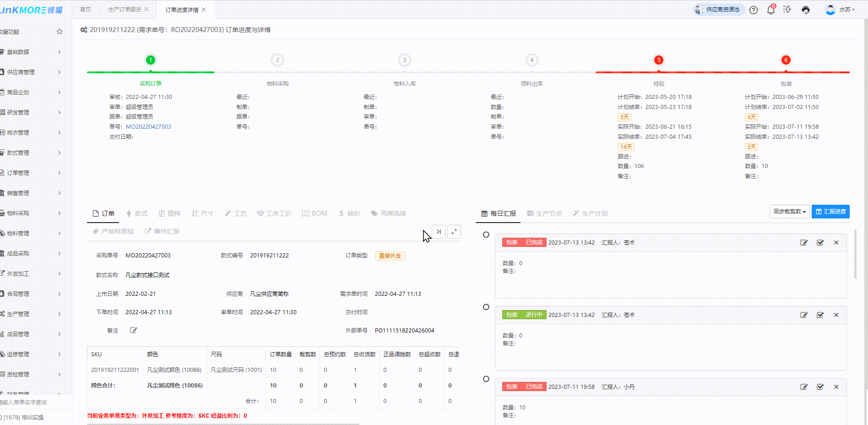Click the collapse-to-right panel arrow icon
Screen dimensions: 868x425
(x=439, y=232)
